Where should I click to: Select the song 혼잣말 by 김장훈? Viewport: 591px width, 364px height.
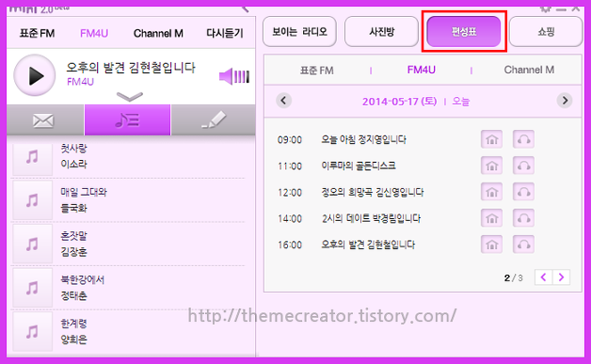[129, 244]
